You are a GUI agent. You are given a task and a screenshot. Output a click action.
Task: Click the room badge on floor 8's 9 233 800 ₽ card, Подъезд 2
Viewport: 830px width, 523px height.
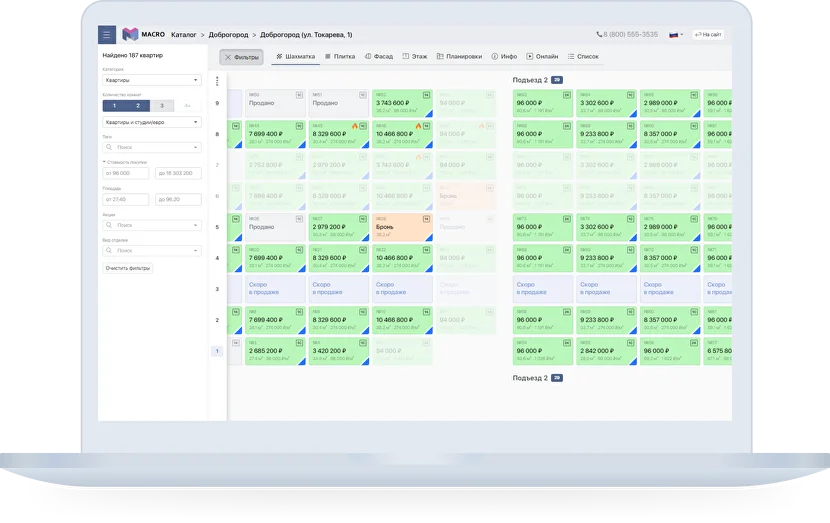point(630,126)
